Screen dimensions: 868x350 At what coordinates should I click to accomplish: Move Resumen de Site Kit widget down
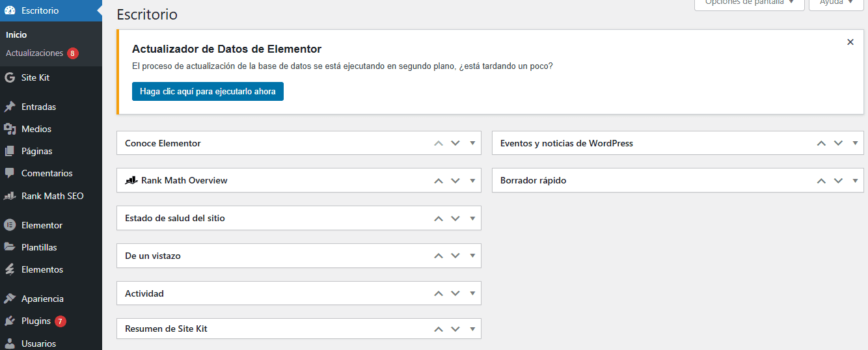[455, 329]
